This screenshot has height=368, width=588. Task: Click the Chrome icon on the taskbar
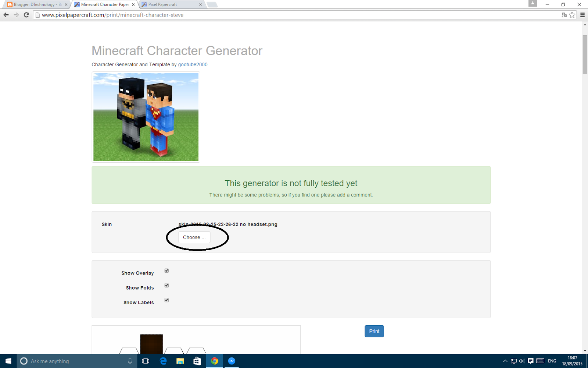click(x=215, y=361)
